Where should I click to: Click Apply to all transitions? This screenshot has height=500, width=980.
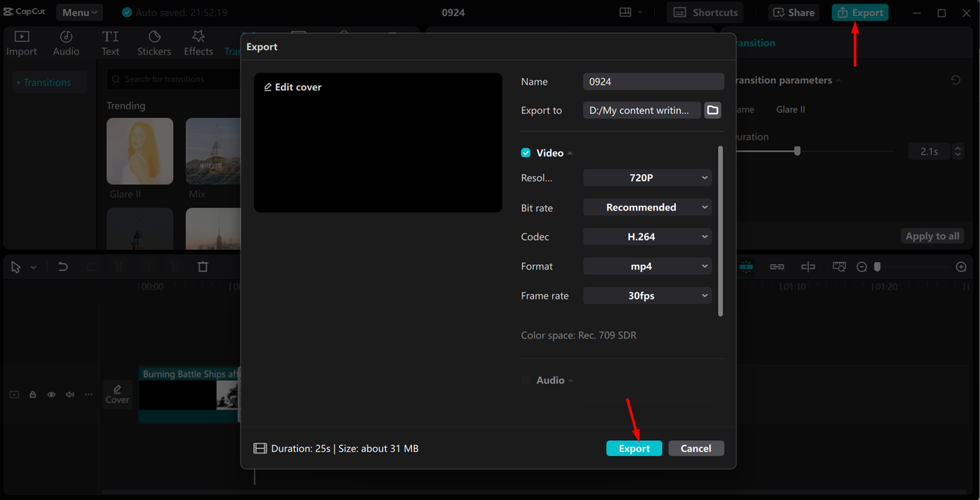[x=932, y=236]
